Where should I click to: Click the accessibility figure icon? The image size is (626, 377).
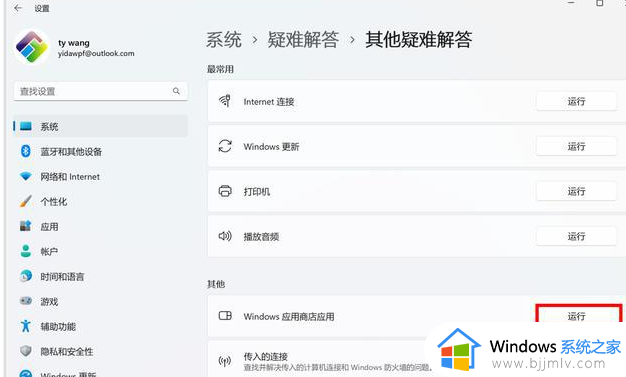26,326
